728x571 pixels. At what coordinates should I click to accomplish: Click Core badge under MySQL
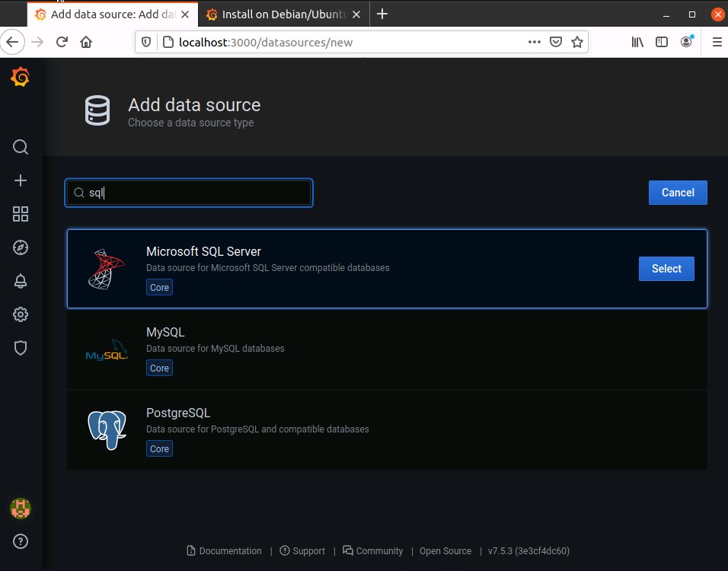pyautogui.click(x=159, y=368)
